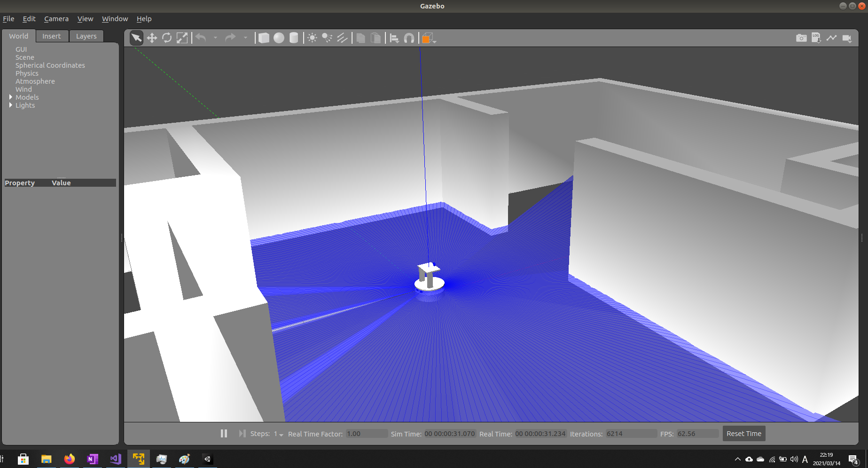The width and height of the screenshot is (868, 468).
Task: Open the data logger with the LOG icon
Action: 817,38
